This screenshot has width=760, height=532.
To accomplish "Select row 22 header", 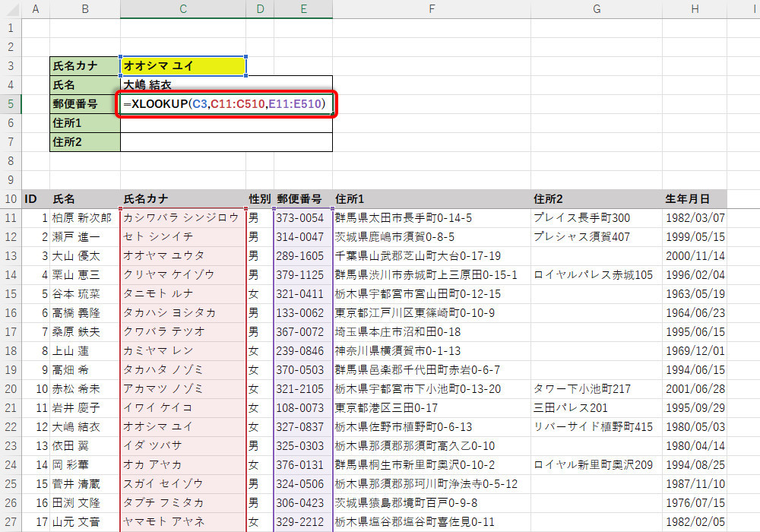I will (11, 427).
